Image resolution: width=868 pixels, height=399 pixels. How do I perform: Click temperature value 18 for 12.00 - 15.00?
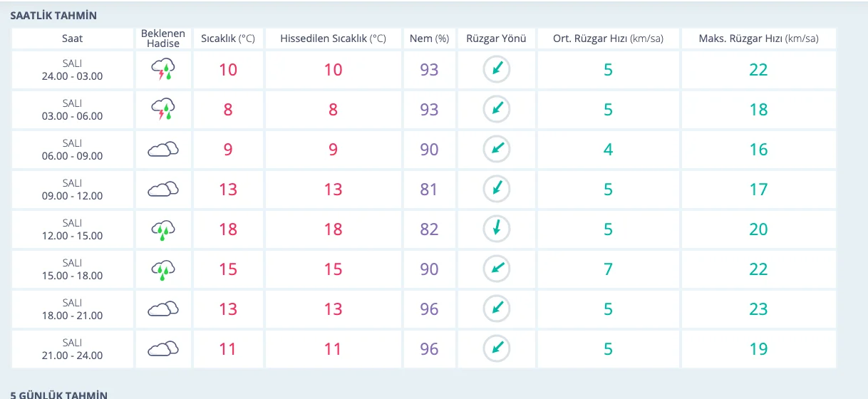(x=227, y=229)
